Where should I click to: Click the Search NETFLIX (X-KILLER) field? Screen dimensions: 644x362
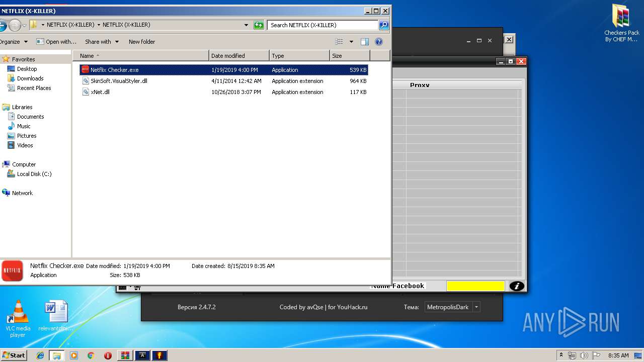point(323,25)
